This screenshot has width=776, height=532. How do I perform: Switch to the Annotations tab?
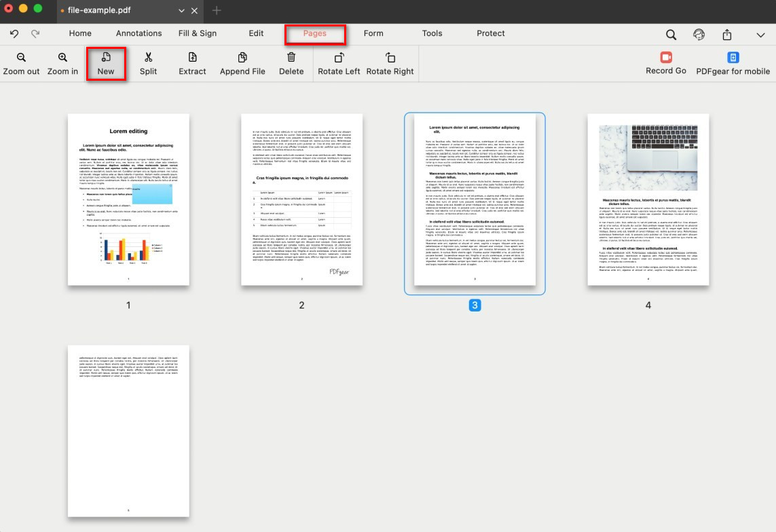(138, 33)
